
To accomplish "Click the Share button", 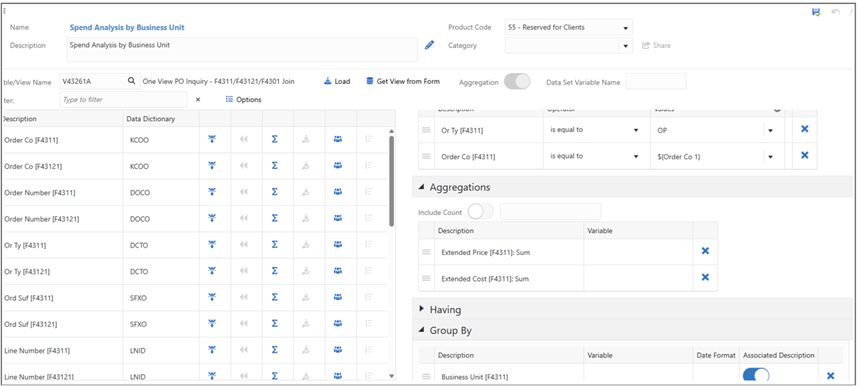I will [x=656, y=46].
